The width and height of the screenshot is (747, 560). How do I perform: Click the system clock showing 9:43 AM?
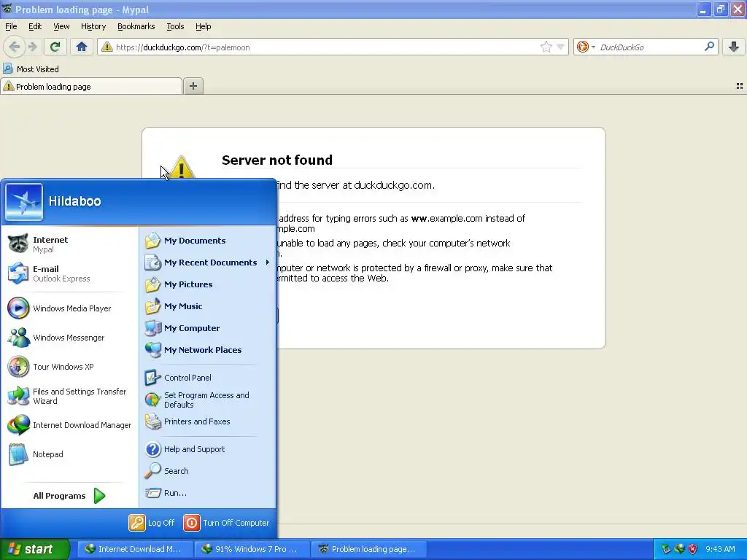720,549
